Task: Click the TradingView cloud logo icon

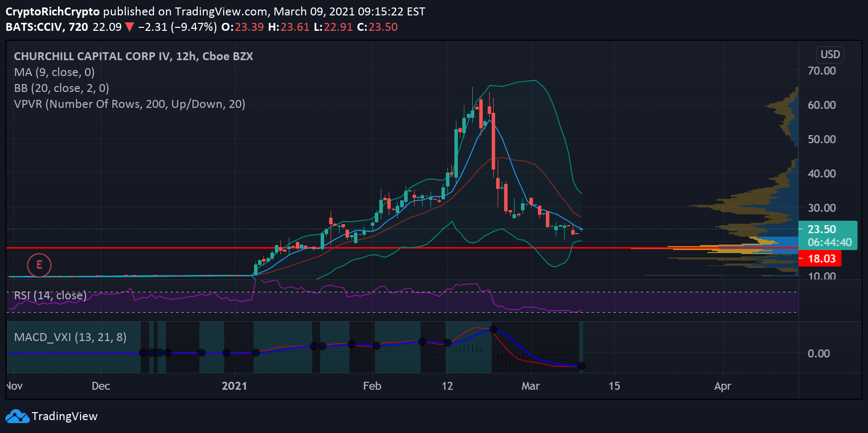Action: 17,416
